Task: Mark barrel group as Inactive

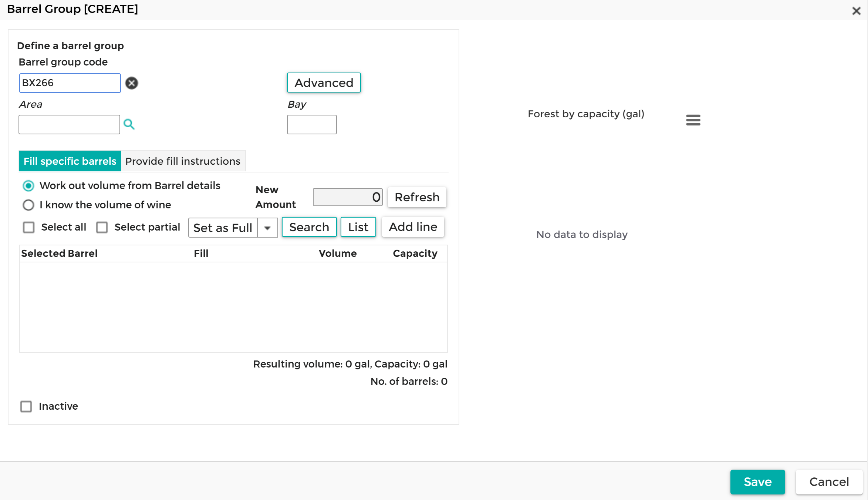Action: click(26, 406)
